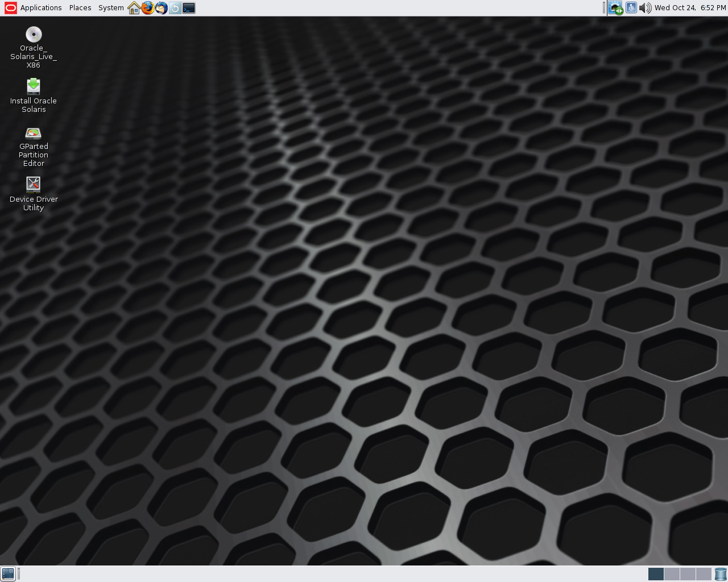Open the Time Slider launcher icon in panel
This screenshot has width=728, height=582.
click(x=175, y=8)
